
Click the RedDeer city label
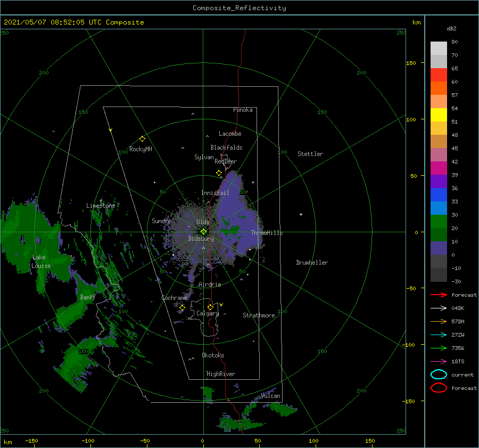click(x=226, y=161)
